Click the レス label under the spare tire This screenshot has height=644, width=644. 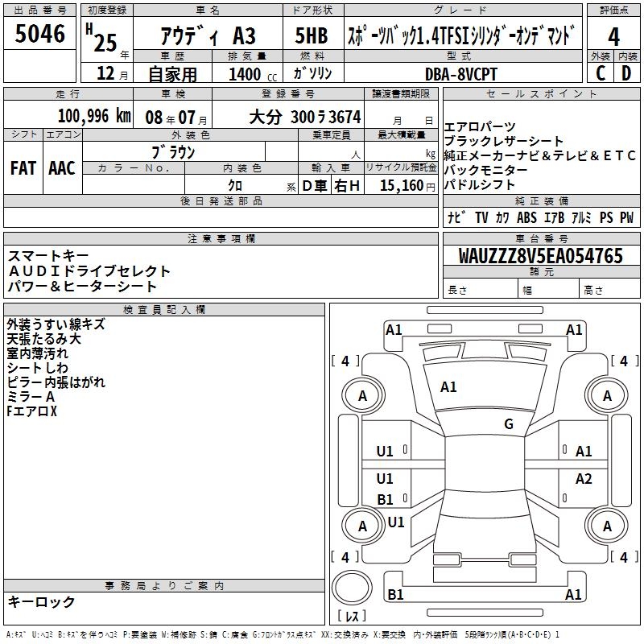pyautogui.click(x=352, y=616)
